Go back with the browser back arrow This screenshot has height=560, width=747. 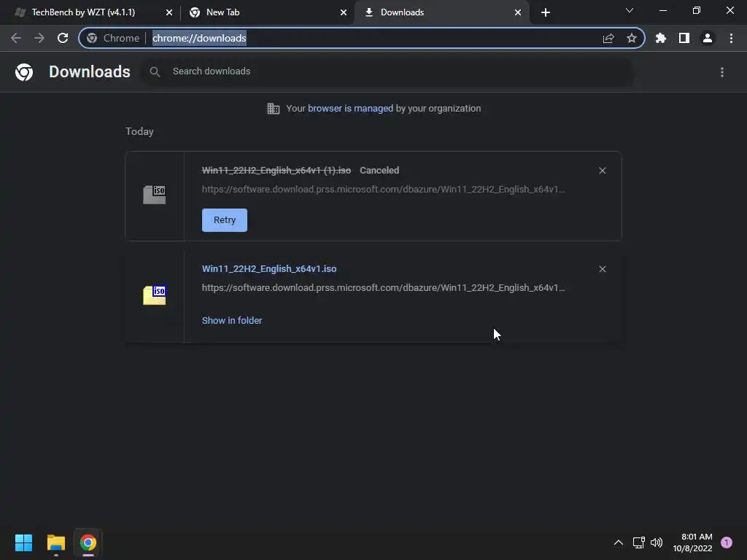(x=16, y=38)
